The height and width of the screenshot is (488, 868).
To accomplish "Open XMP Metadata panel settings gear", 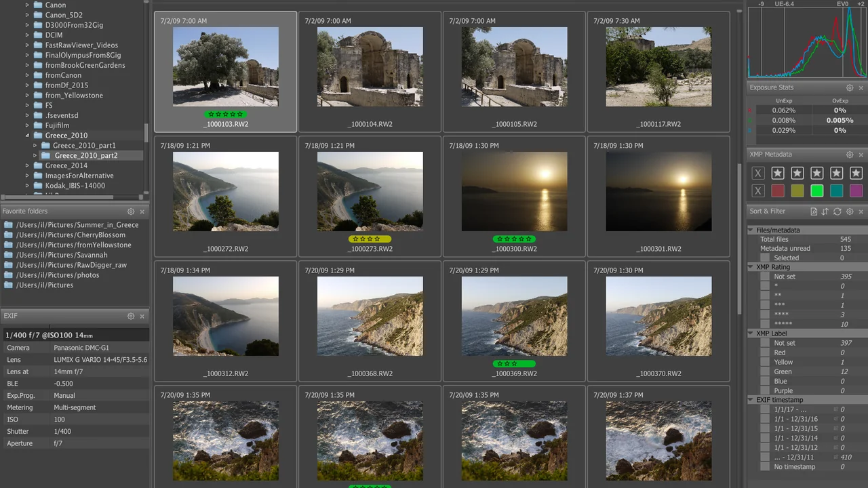I will pos(850,155).
